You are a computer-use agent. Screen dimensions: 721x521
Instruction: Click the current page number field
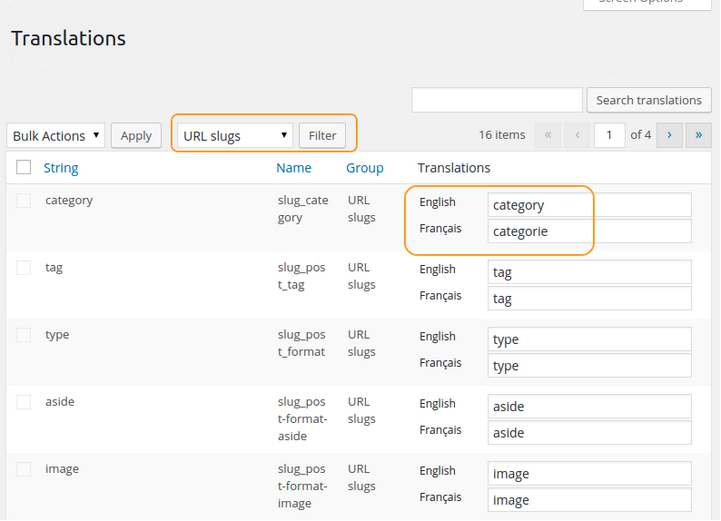(609, 135)
